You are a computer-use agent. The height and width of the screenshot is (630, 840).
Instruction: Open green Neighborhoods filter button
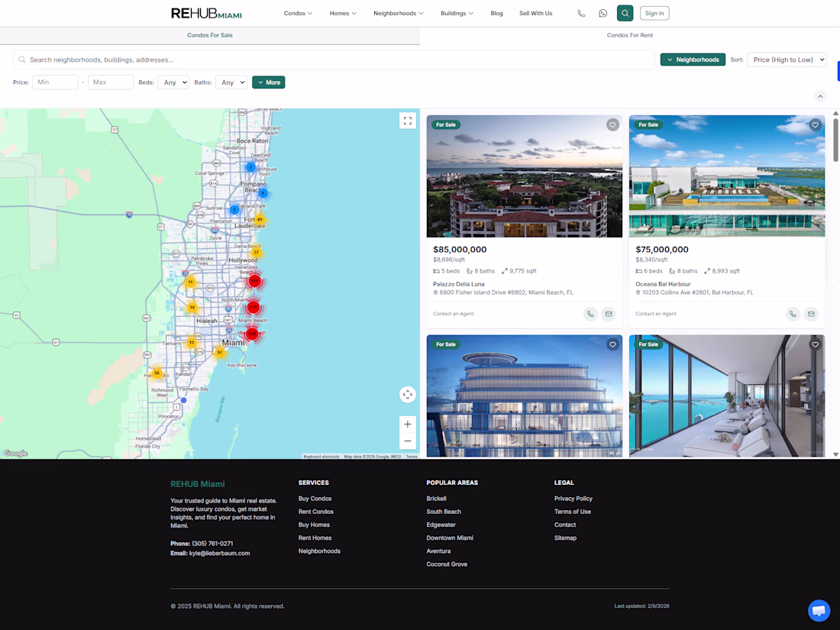[x=693, y=60]
